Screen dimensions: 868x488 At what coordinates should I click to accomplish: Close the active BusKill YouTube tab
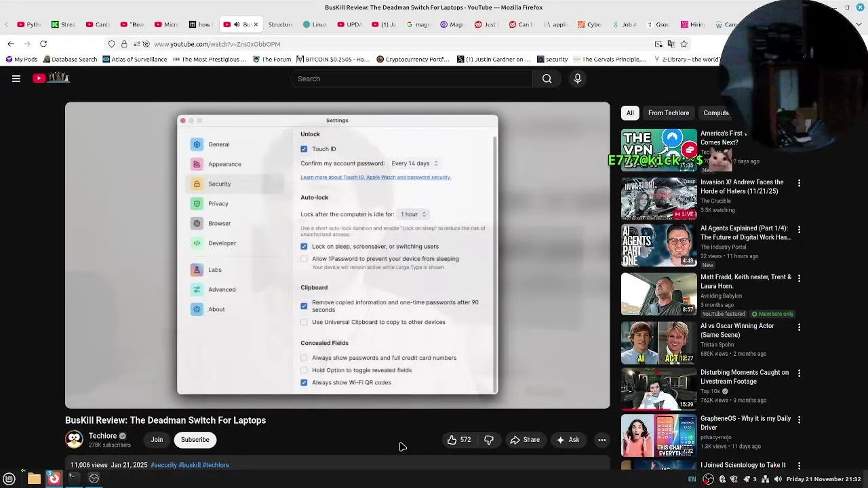[256, 24]
